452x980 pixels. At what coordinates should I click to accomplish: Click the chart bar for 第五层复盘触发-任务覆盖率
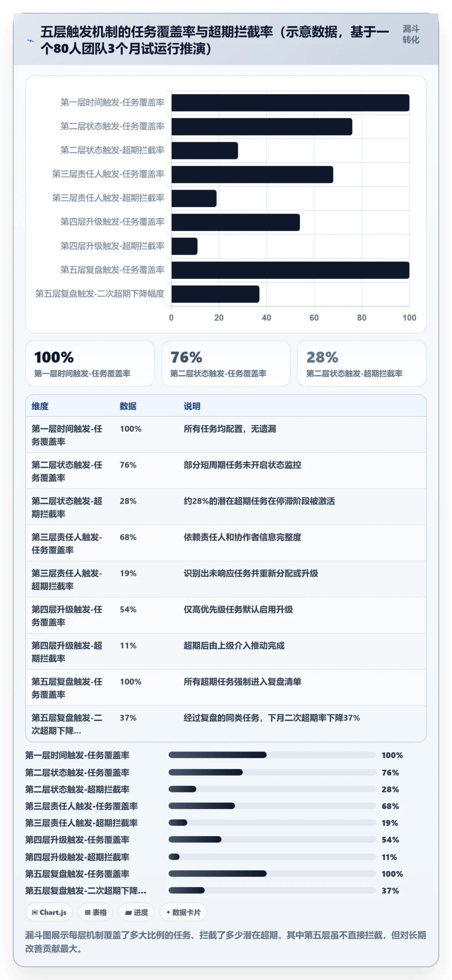pyautogui.click(x=290, y=270)
